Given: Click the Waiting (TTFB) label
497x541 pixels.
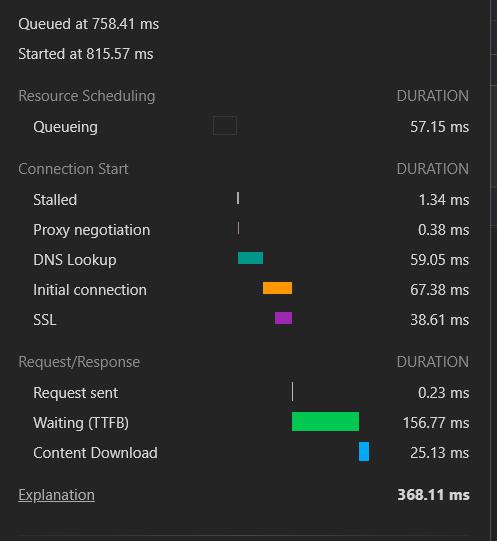Looking at the screenshot, I should (x=81, y=423).
